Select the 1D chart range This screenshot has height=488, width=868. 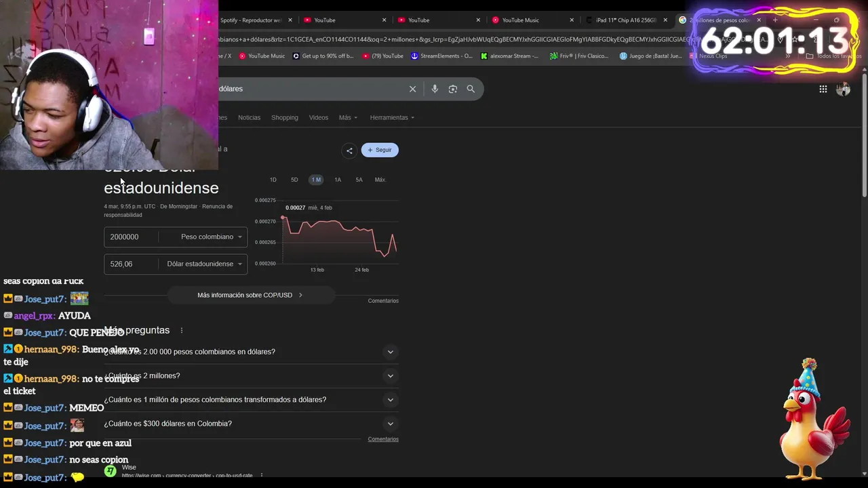[273, 180]
